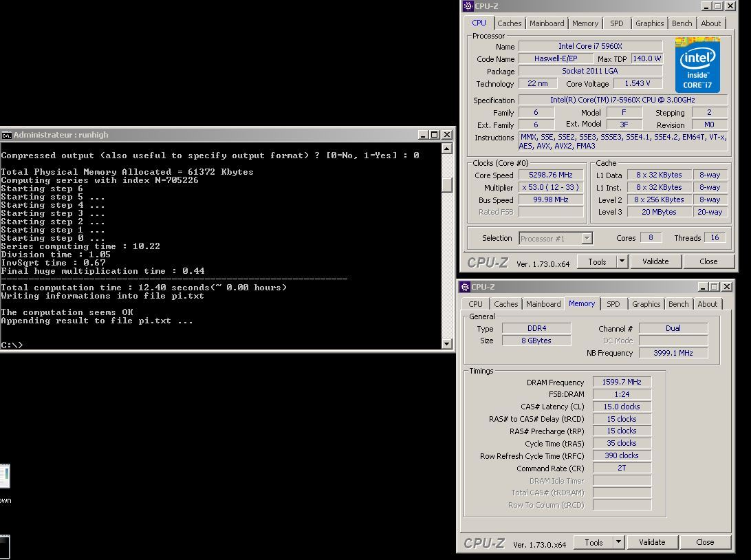This screenshot has width=751, height=560.
Task: Click Command Rate value 2T
Action: point(622,468)
